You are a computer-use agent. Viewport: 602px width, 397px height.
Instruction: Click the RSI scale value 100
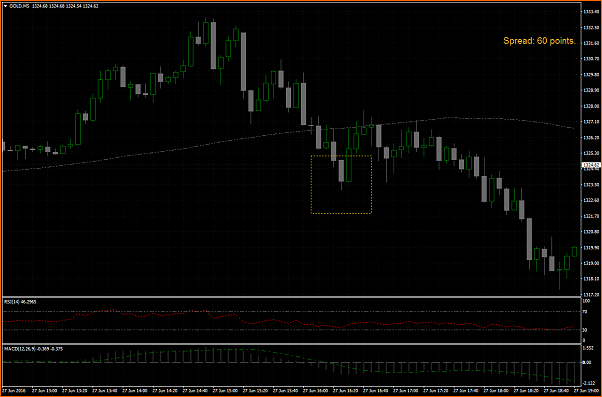[x=586, y=301]
